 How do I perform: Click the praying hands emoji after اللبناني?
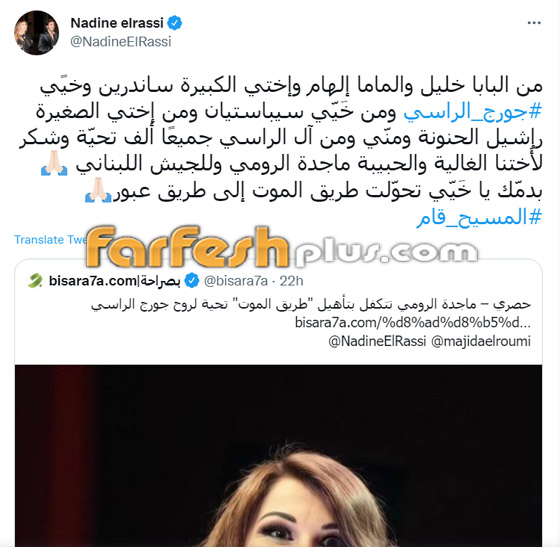(x=54, y=164)
